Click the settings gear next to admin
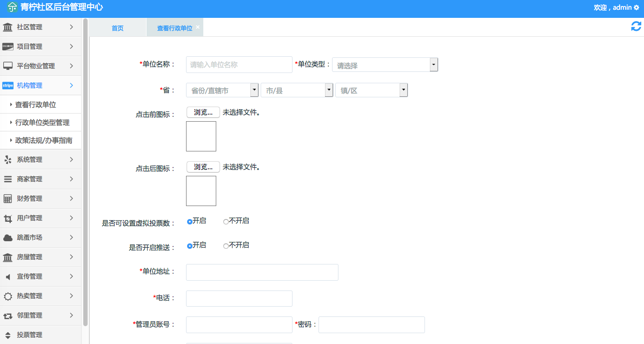The image size is (644, 344). point(636,8)
